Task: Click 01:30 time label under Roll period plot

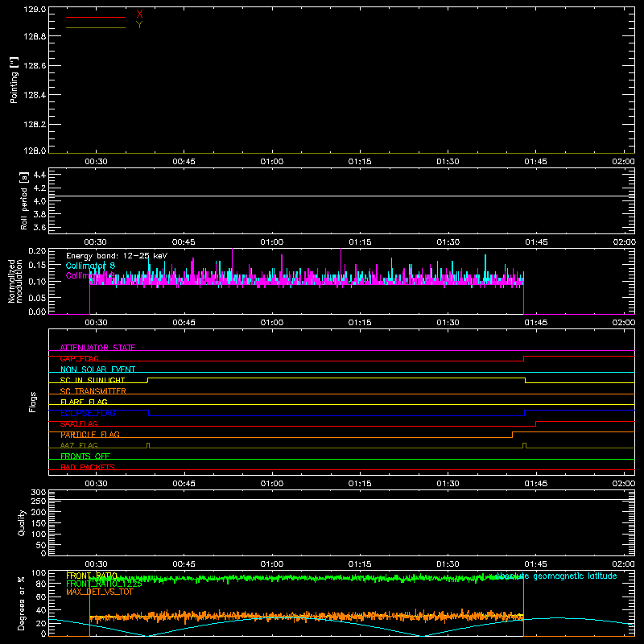Action: pos(448,242)
